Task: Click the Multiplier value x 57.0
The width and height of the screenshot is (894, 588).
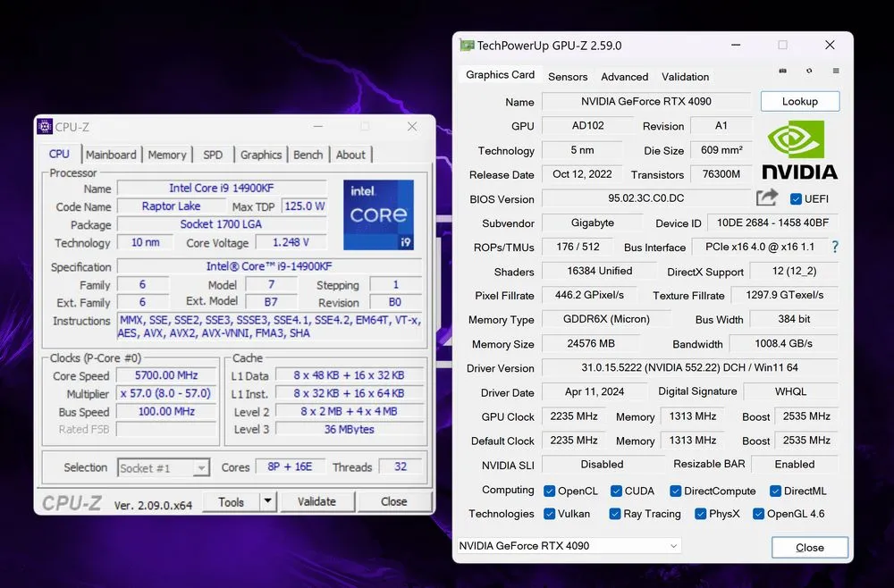Action: 166,394
